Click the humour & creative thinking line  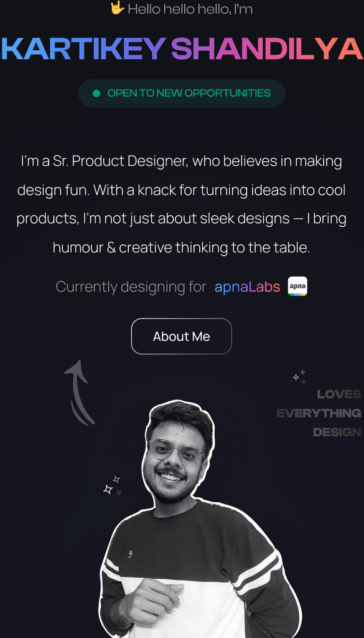[x=181, y=247]
